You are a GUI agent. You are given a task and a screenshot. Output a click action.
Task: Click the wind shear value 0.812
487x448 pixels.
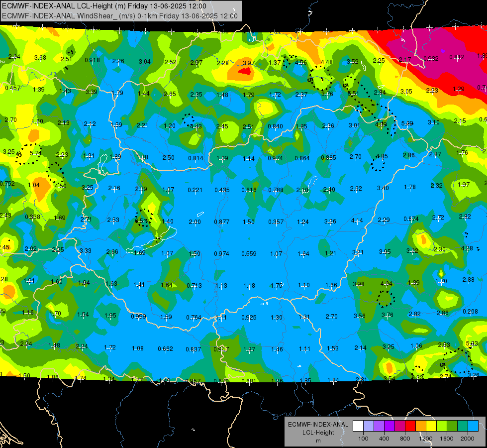point(457,57)
